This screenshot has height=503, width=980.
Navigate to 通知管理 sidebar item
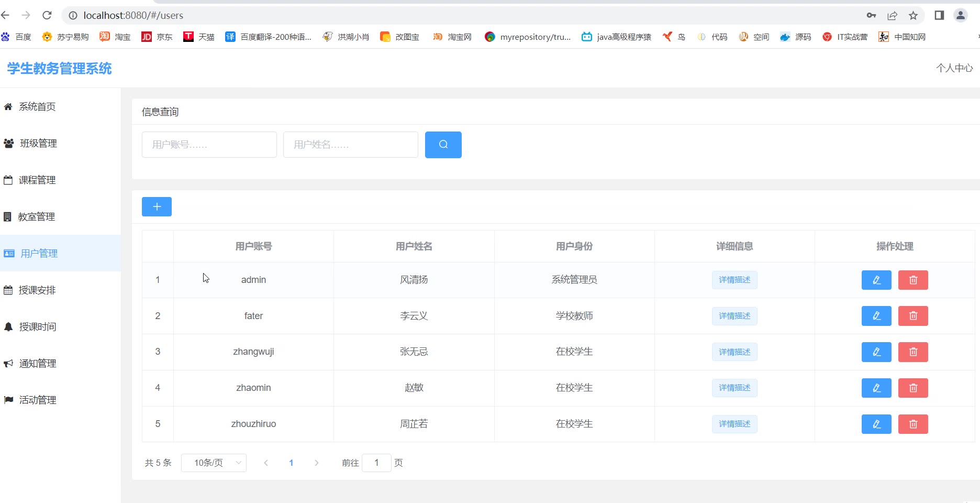coord(38,364)
